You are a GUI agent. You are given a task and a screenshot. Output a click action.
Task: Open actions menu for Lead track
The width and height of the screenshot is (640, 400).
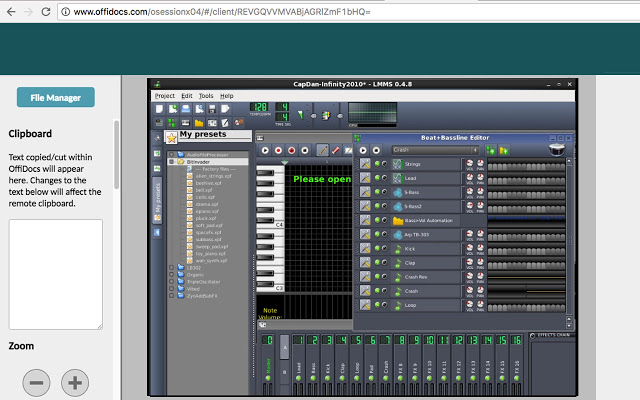point(365,178)
